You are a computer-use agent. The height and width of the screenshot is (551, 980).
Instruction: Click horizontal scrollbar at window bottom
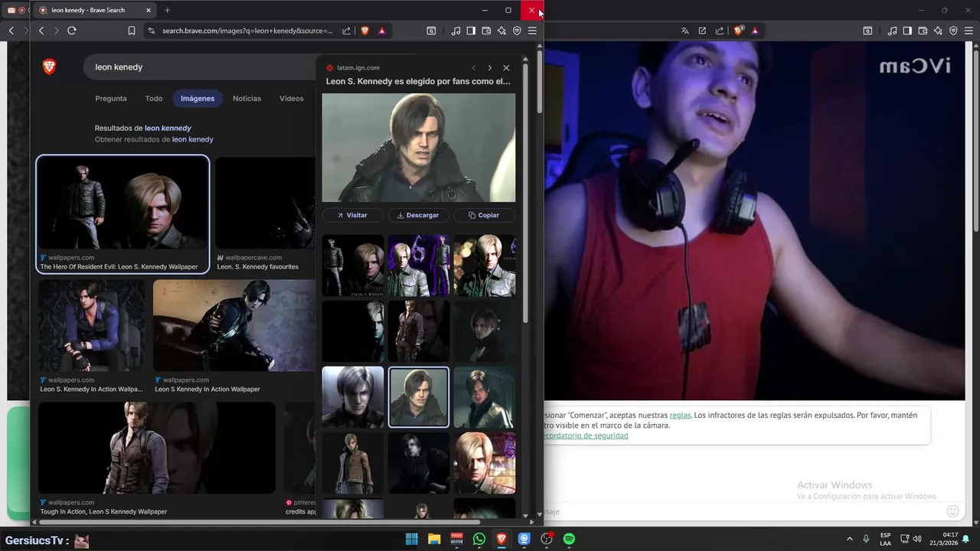(x=260, y=523)
